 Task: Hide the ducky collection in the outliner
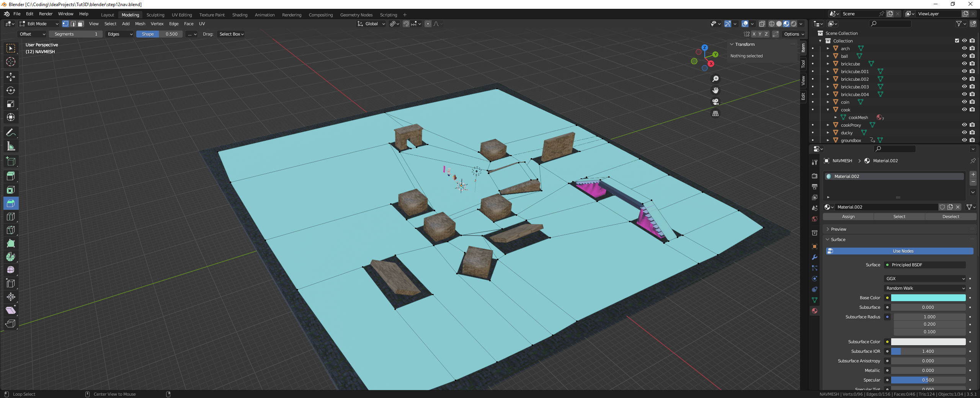coord(964,132)
